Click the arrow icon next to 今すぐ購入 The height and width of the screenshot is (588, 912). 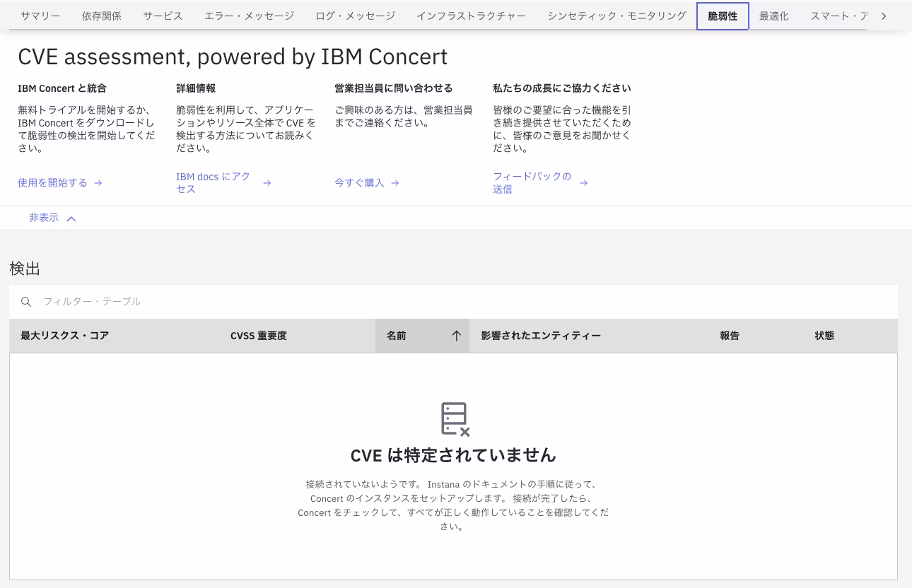(x=395, y=183)
